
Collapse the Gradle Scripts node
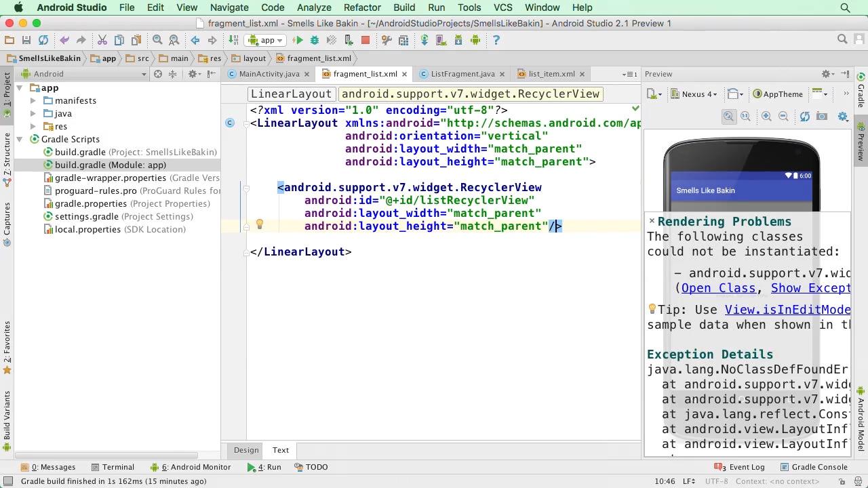point(20,139)
